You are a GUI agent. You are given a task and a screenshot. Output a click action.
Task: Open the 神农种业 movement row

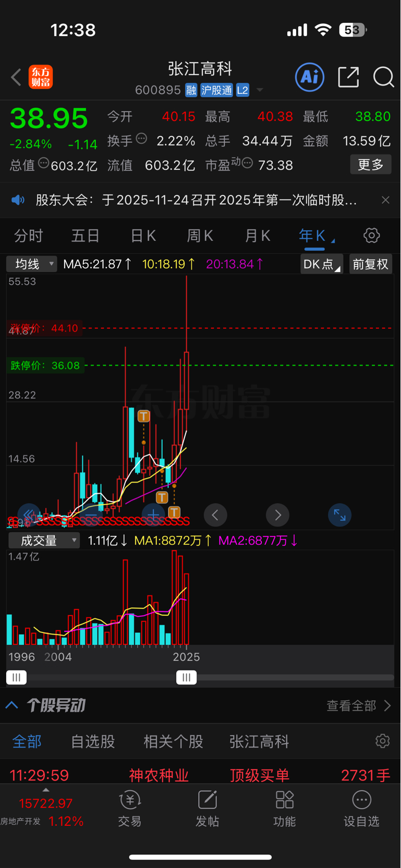[200, 775]
